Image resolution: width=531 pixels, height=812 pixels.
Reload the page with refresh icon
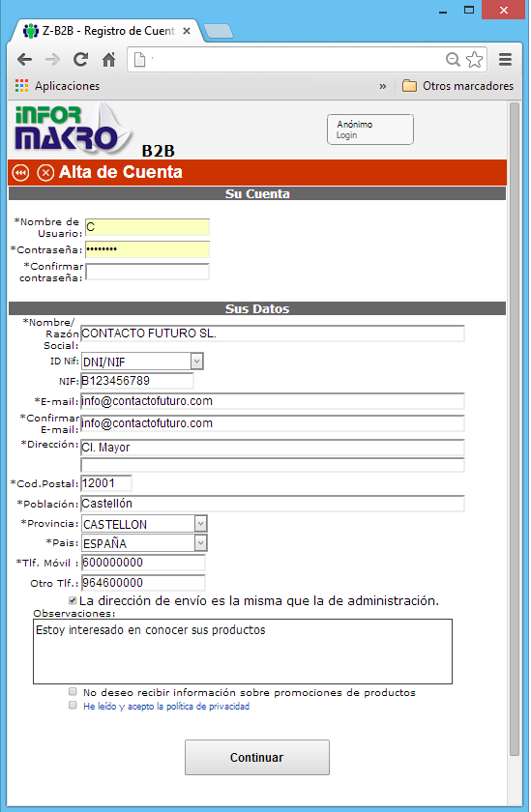coord(80,60)
